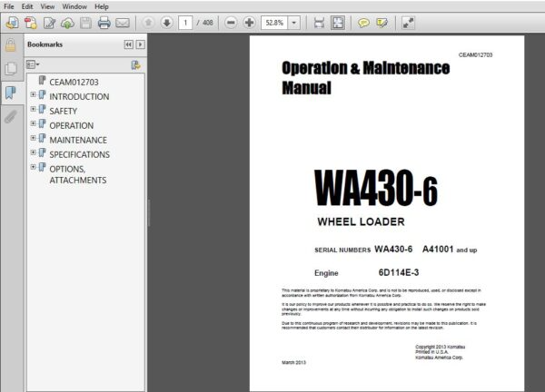Click the upload to cloud icon
The width and height of the screenshot is (545, 392).
coord(67,23)
